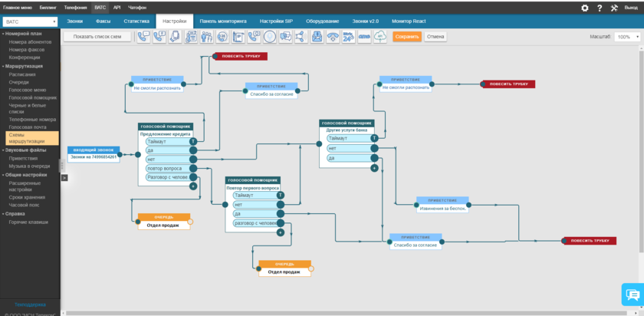This screenshot has width=644, height=316.
Task: Click the sidebar collapse handle
Action: (64, 177)
